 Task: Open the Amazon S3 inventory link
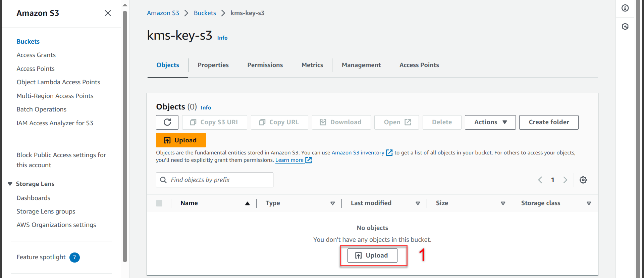[x=358, y=153]
